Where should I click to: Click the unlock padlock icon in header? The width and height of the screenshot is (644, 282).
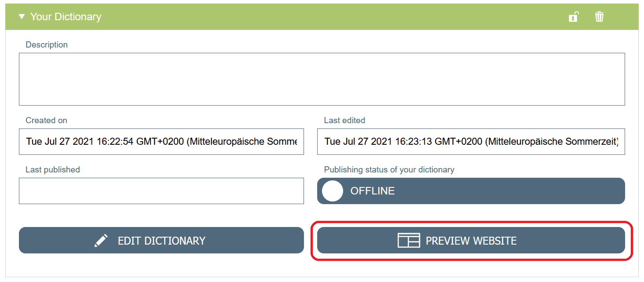coord(573,17)
